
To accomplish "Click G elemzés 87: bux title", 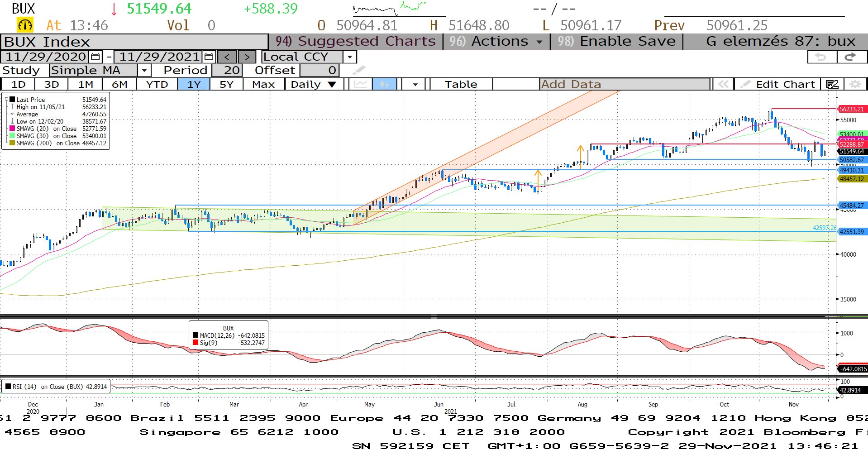I will (780, 41).
